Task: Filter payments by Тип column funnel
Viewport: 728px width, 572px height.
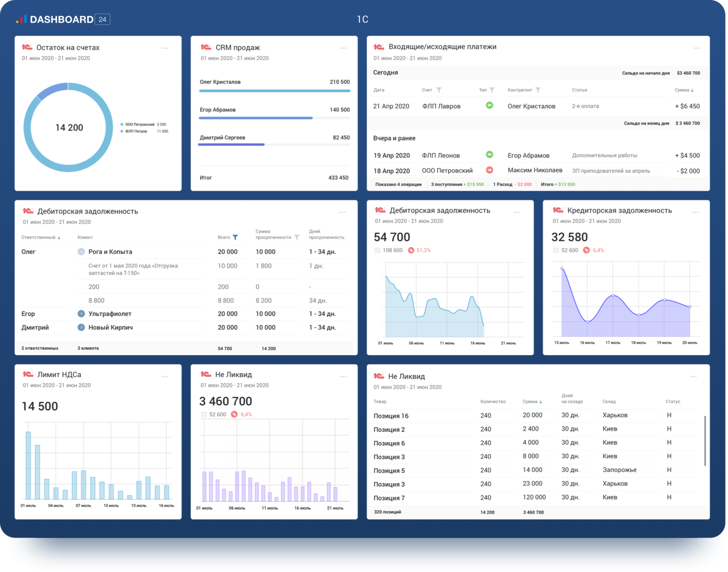Action: [x=492, y=90]
